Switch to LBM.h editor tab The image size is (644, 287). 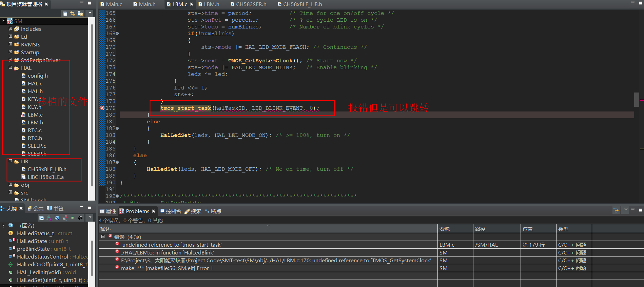pos(209,4)
